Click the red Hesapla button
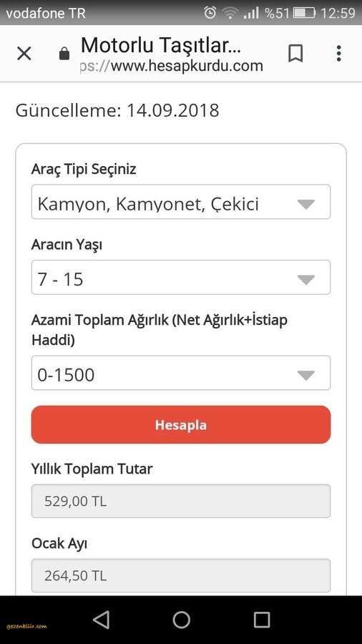The image size is (362, 644). tap(181, 424)
